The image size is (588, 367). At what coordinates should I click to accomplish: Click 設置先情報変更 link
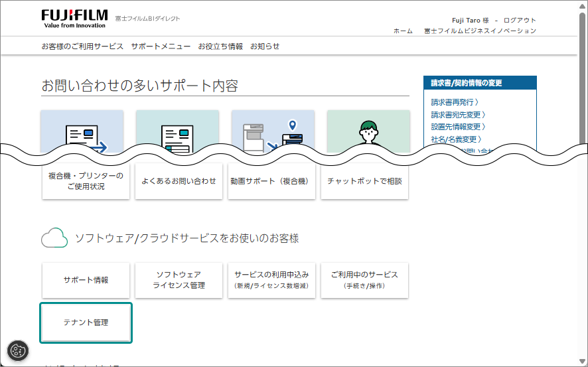click(x=458, y=127)
